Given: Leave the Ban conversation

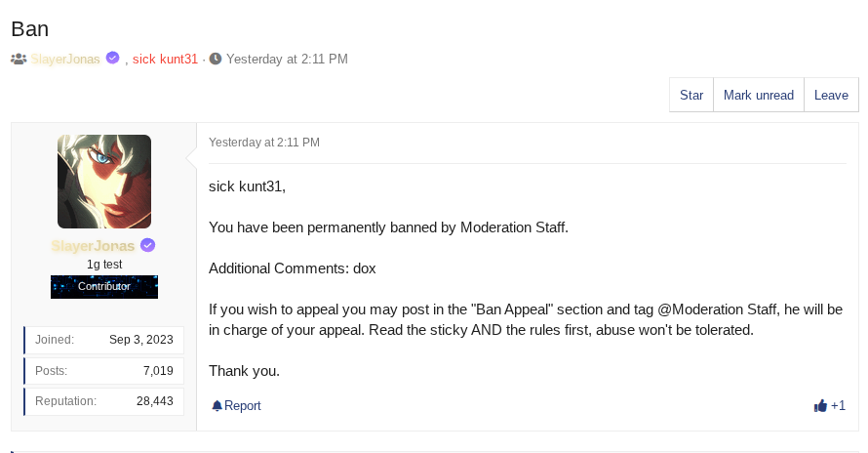Looking at the screenshot, I should pyautogui.click(x=831, y=96).
